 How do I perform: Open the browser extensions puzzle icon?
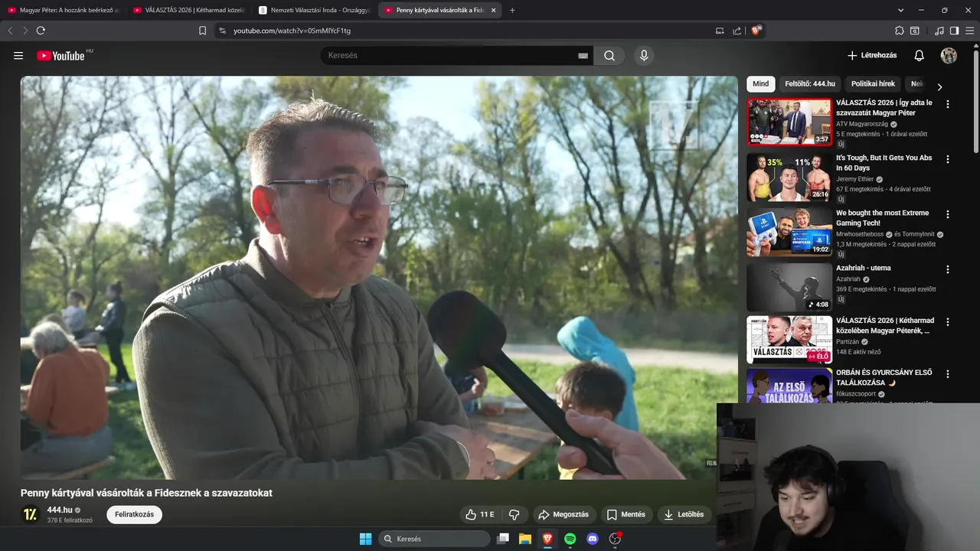(900, 31)
